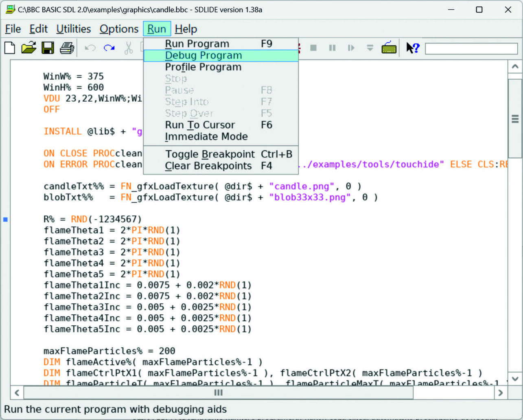Click the Undo arrow toolbar icon

[90, 48]
